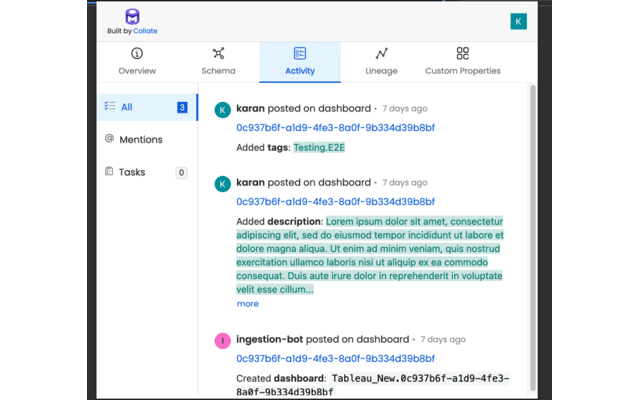The height and width of the screenshot is (400, 640).
Task: Click the All list icon
Action: [x=109, y=106]
